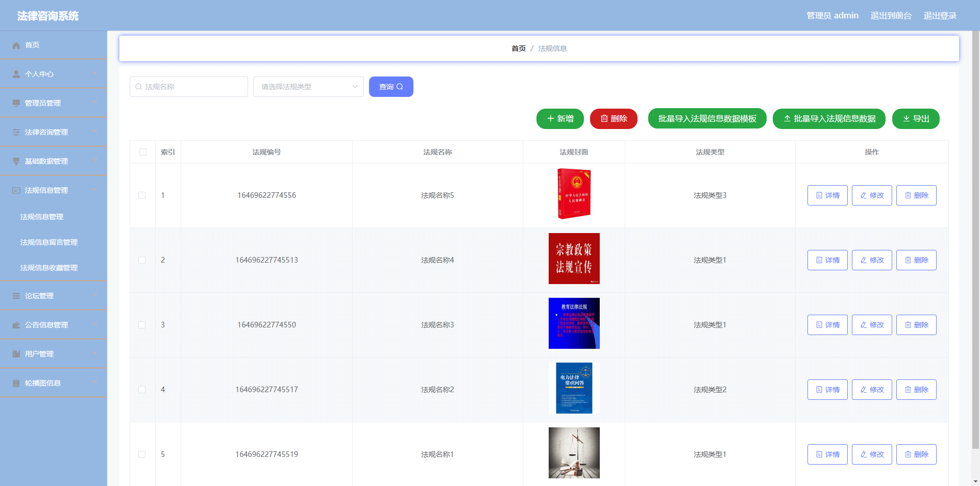Image resolution: width=980 pixels, height=486 pixels.
Task: Click the edit pencil icon for 法规名称5 row
Action: pyautogui.click(x=864, y=195)
